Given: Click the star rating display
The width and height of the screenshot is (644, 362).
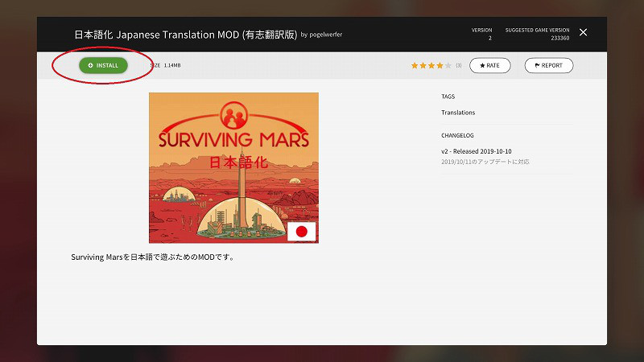Looking at the screenshot, I should [x=431, y=65].
